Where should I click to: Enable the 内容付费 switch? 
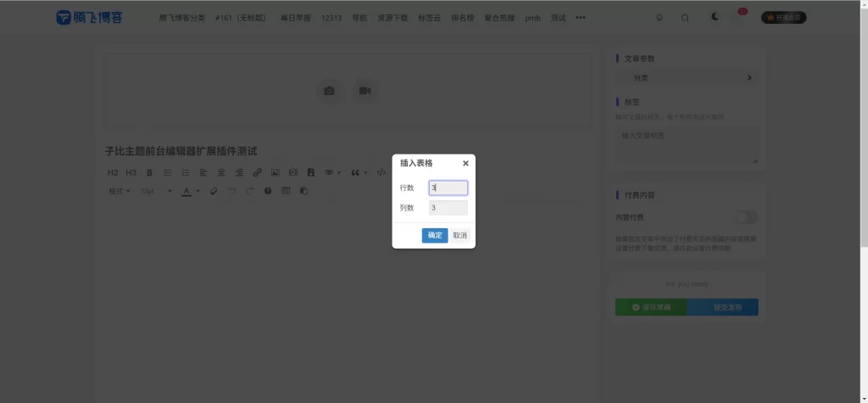click(x=746, y=217)
